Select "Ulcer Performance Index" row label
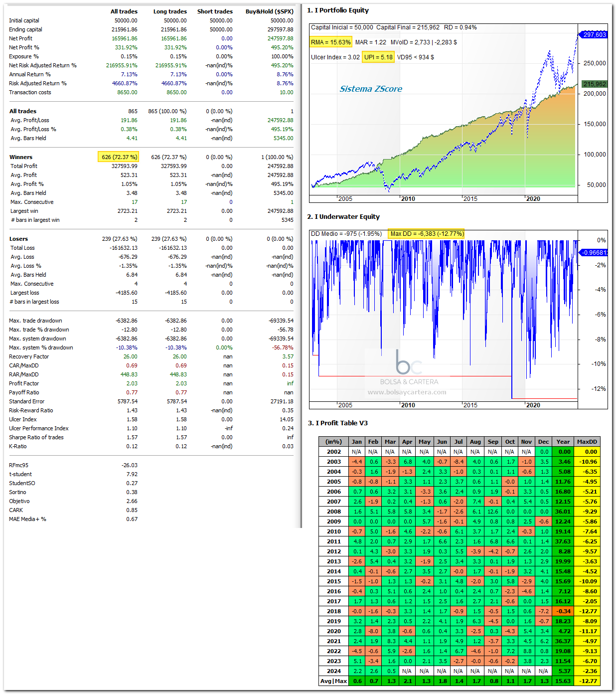Screen dimensions: 616x694 (x=39, y=428)
